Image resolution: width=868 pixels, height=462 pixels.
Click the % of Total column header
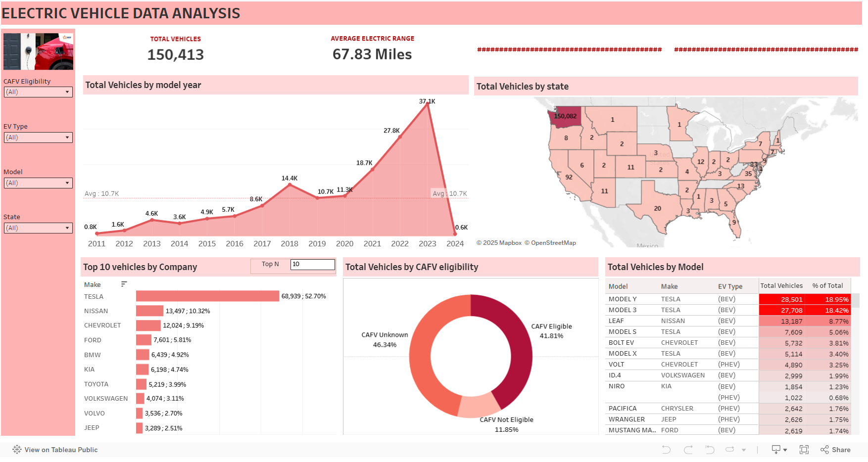(x=827, y=286)
